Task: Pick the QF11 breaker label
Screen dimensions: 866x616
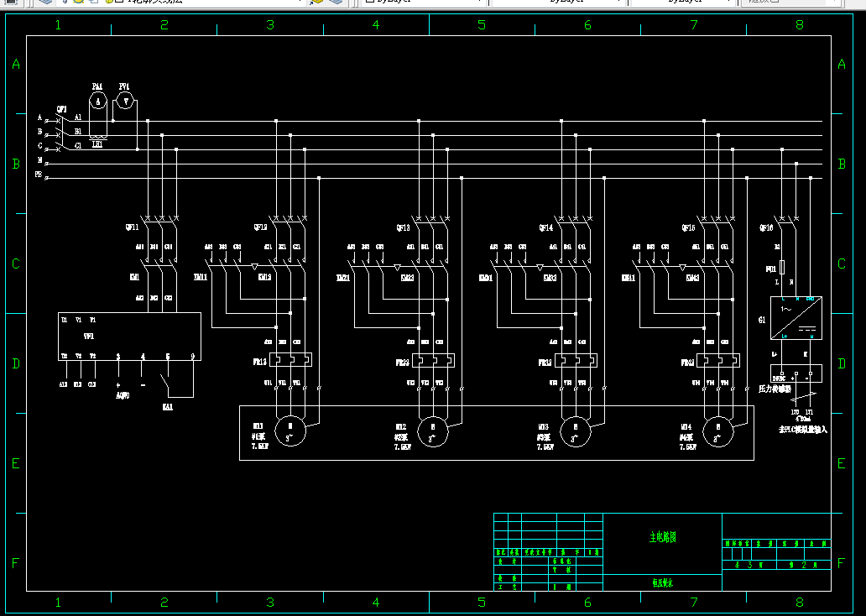Action: (x=132, y=227)
